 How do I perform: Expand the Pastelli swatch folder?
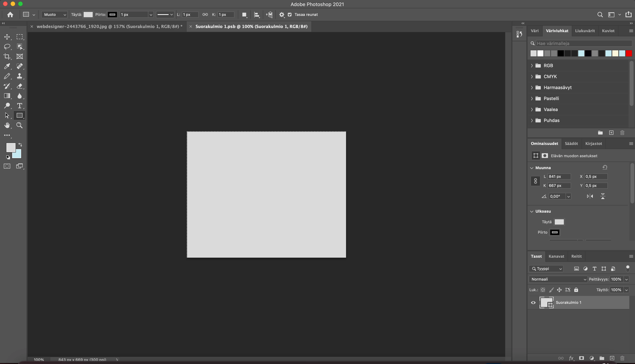(532, 99)
